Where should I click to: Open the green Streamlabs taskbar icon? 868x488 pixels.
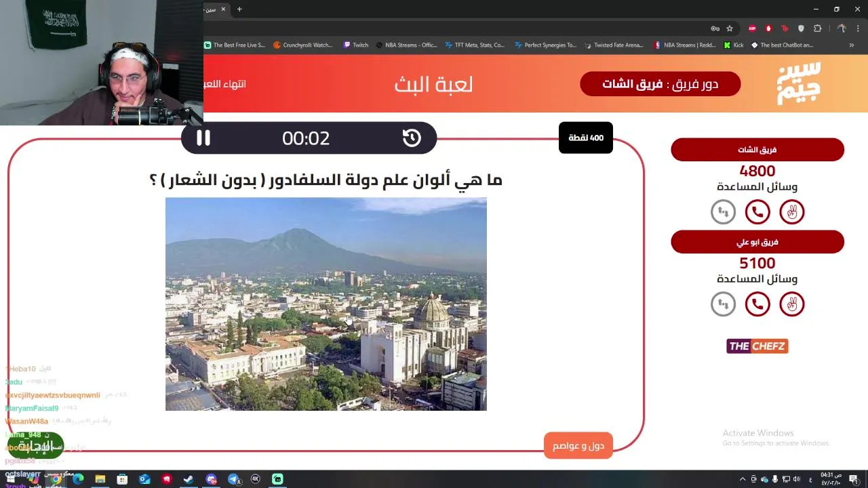pyautogui.click(x=278, y=479)
